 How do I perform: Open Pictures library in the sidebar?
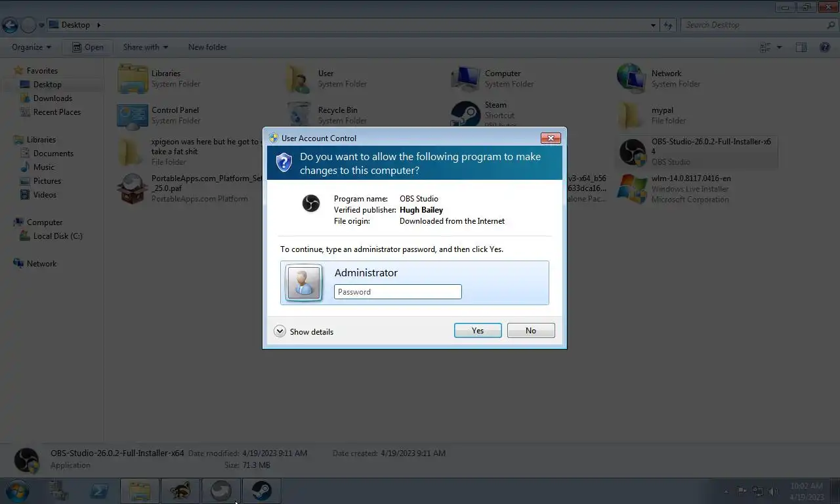47,181
